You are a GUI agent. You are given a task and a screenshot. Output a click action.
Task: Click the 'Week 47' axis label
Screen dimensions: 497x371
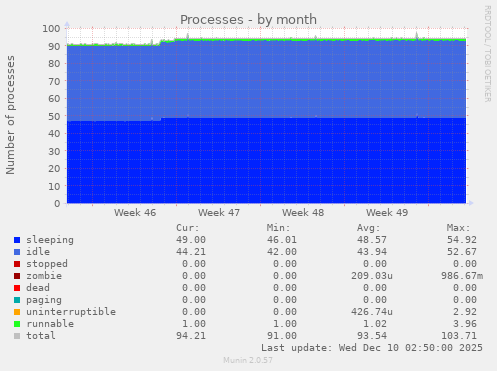pyautogui.click(x=219, y=213)
